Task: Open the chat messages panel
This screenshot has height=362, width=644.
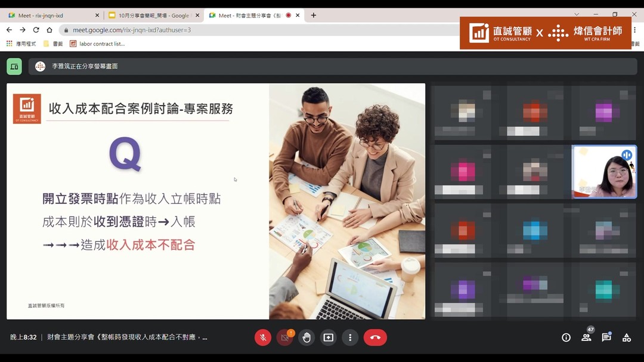Action: click(x=606, y=338)
